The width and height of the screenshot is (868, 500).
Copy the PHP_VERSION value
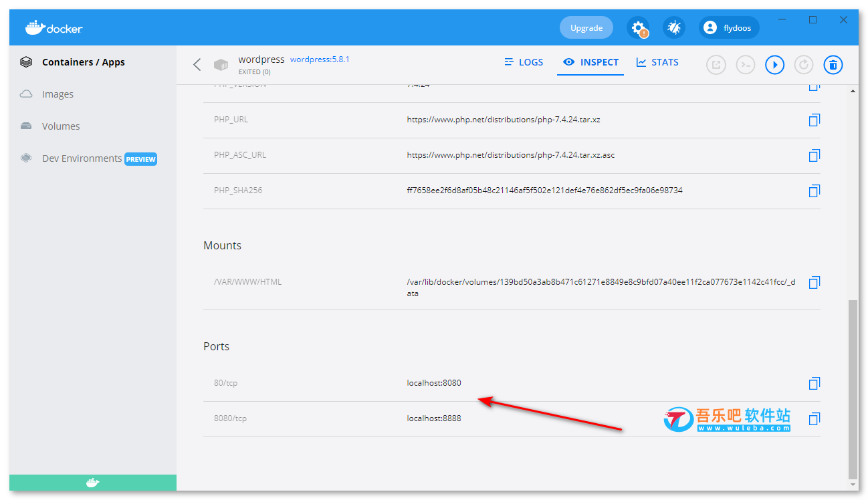[x=814, y=88]
